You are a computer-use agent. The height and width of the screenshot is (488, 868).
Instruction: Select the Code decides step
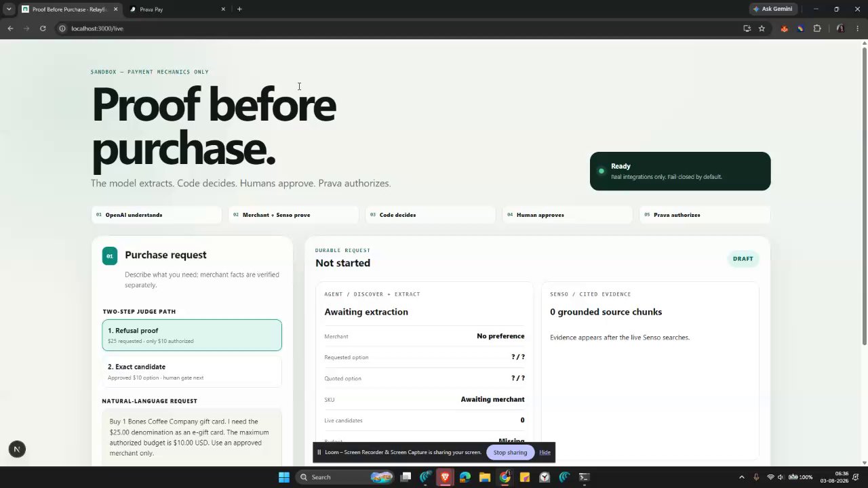[x=431, y=215]
